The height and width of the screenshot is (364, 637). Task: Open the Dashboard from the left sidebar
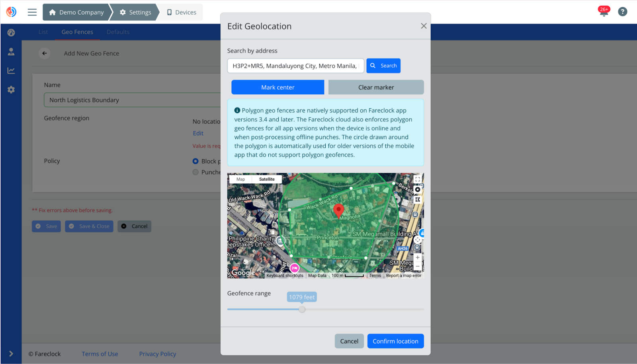click(x=10, y=32)
